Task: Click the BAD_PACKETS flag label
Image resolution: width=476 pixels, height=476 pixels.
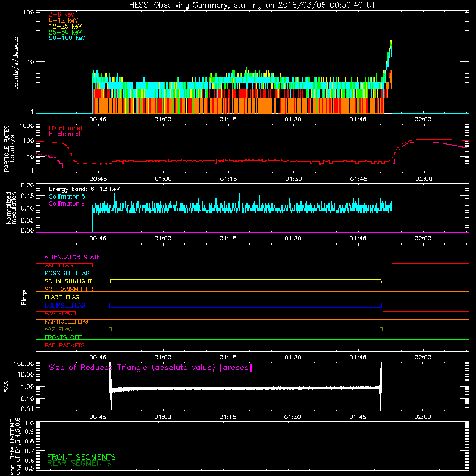Action: [x=65, y=345]
